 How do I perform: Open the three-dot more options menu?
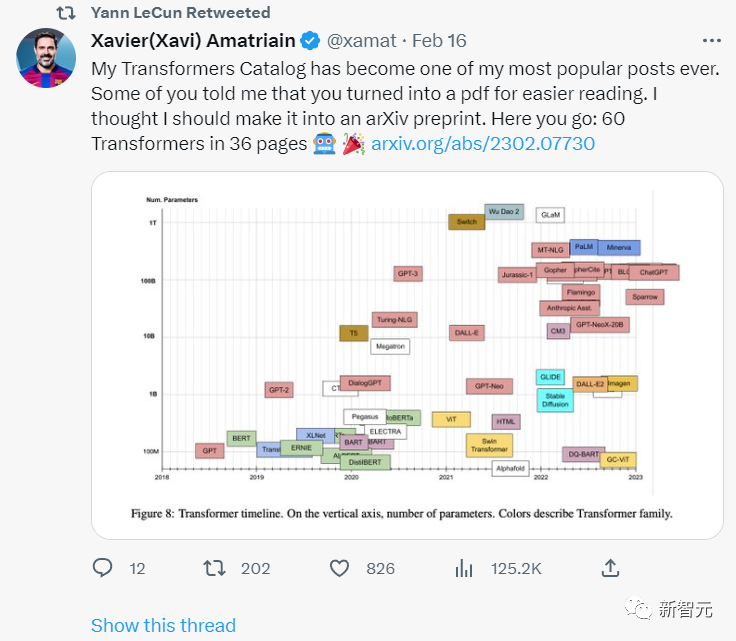coord(711,41)
